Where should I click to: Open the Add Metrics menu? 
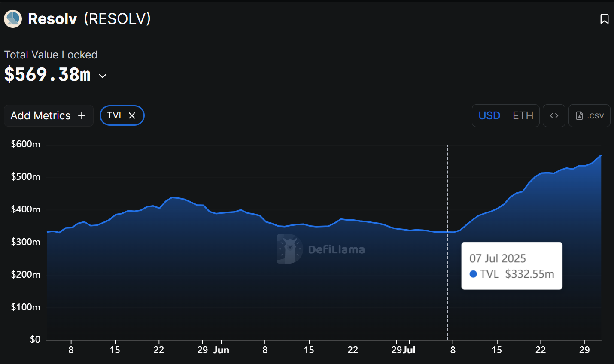pyautogui.click(x=49, y=115)
